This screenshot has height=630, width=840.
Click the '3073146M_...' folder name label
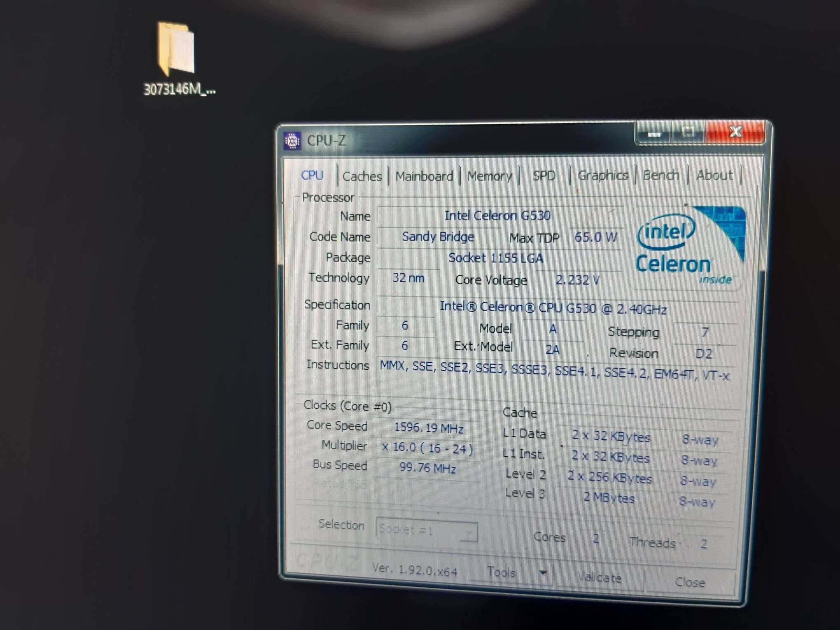point(180,89)
